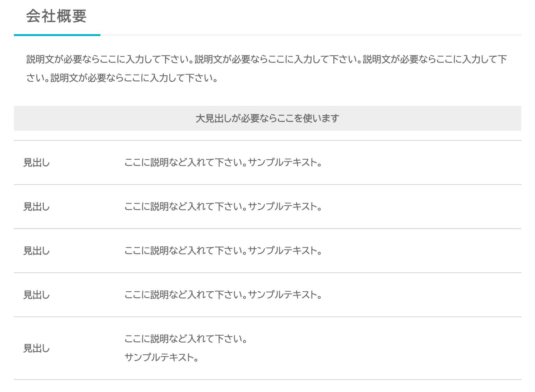
Task: Click the standalone サンプルテキスト。 line in the last row
Action: coord(161,358)
